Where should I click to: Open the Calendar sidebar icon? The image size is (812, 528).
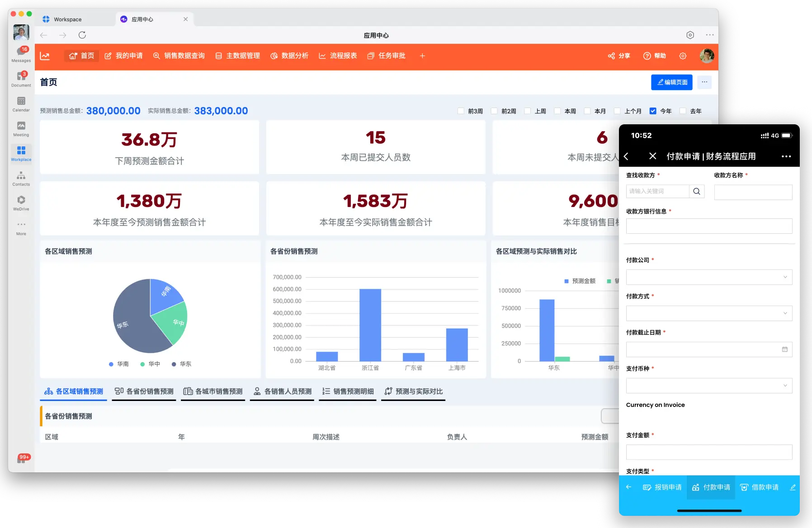[21, 104]
